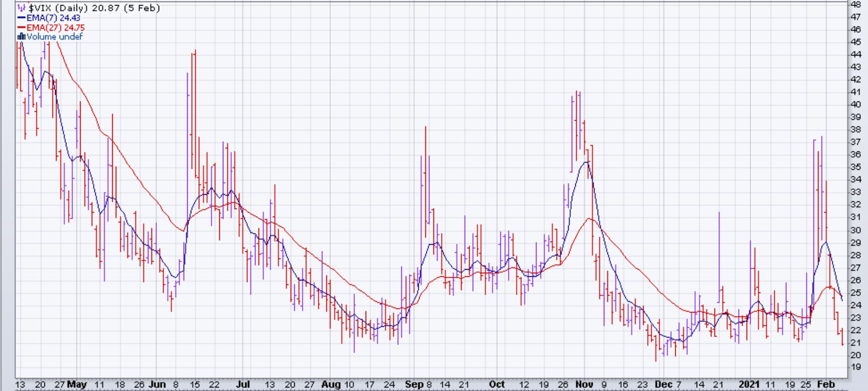Click the May label on the date axis
868x391 pixels.
(76, 384)
